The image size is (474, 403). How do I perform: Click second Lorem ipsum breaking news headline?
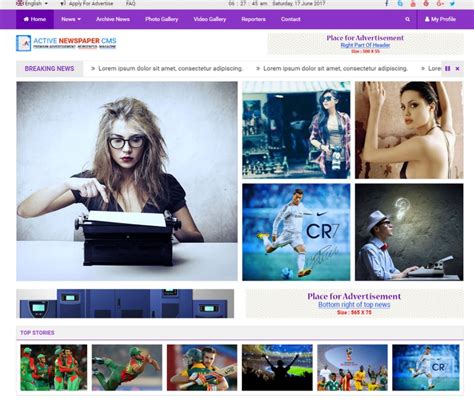tap(335, 68)
